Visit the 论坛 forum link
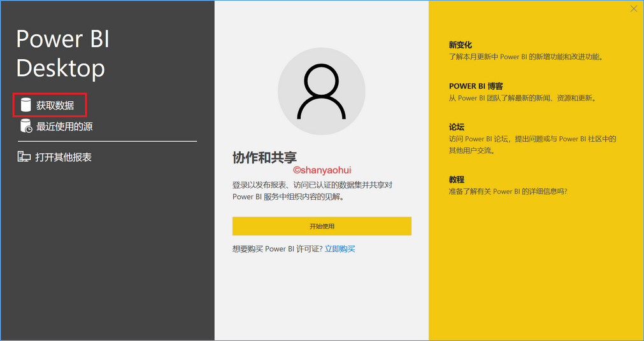 pyautogui.click(x=457, y=127)
